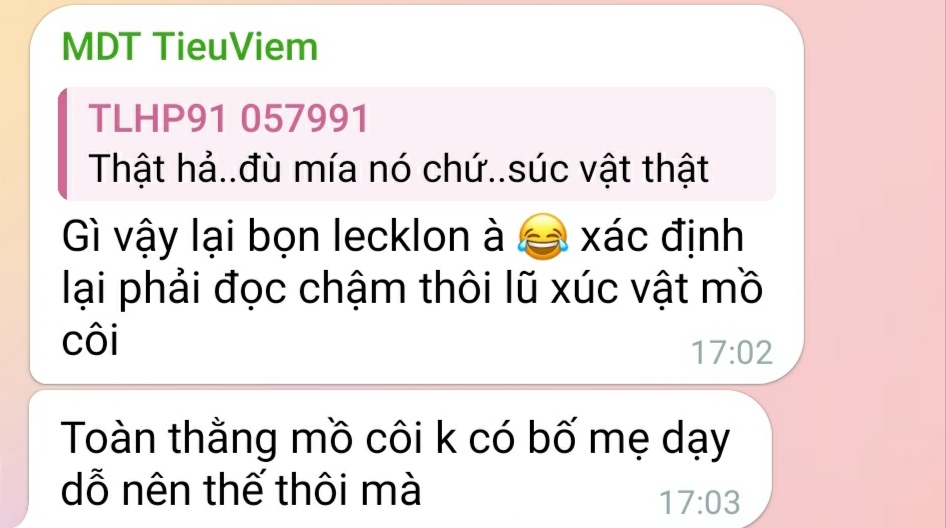The height and width of the screenshot is (528, 946).
Task: Click the 17:02 message timestamp
Action: click(731, 352)
